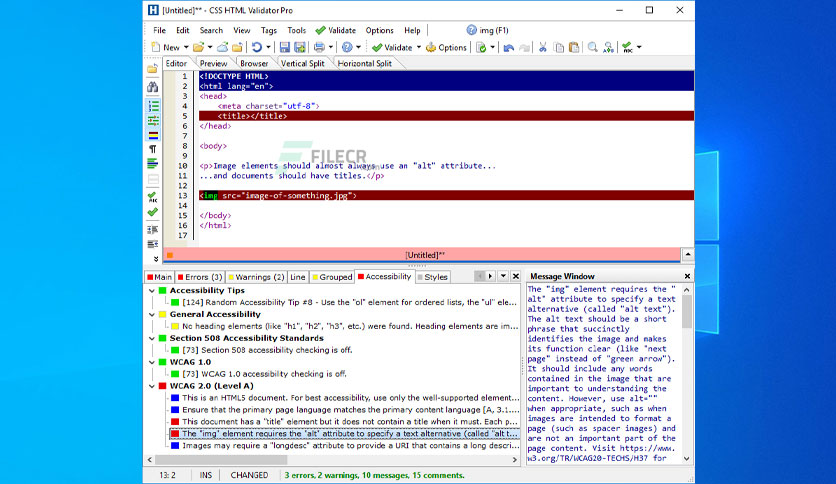Image resolution: width=836 pixels, height=484 pixels.
Task: Click the '3 errors, 2 warnings' status bar text
Action: pyautogui.click(x=374, y=475)
